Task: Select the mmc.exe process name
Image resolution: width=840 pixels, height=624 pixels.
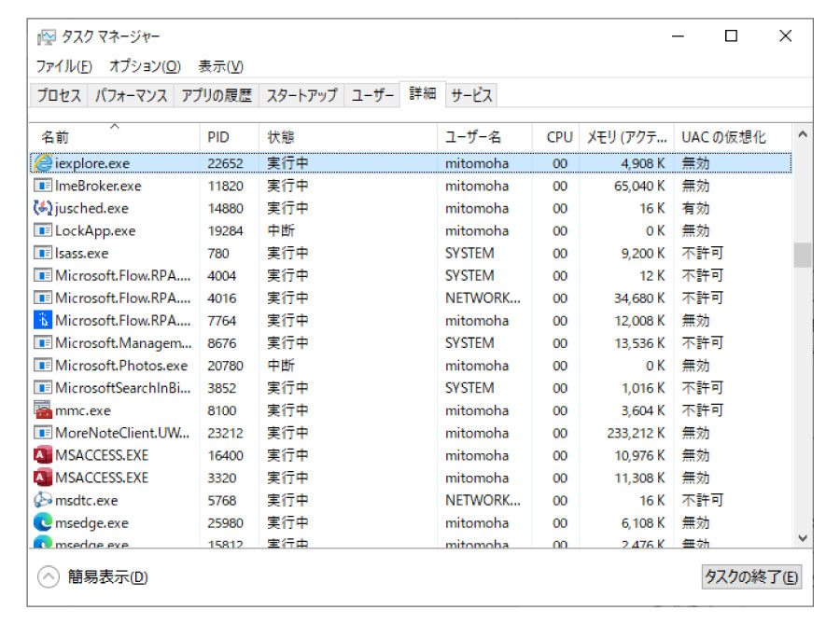Action: [83, 410]
